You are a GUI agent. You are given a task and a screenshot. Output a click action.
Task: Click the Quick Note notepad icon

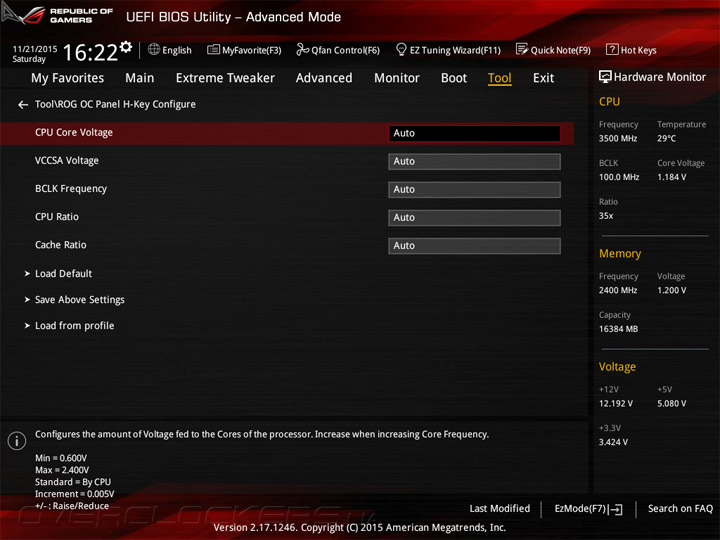click(522, 49)
